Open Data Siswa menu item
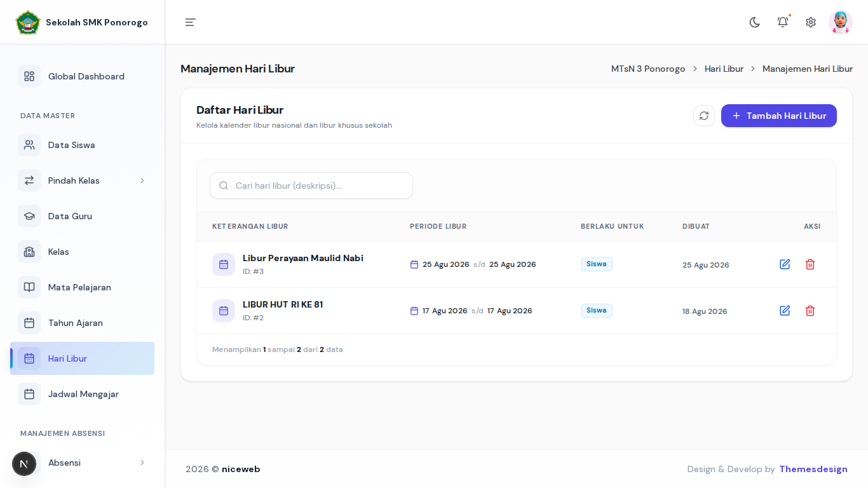The width and height of the screenshot is (868, 488). point(83,145)
